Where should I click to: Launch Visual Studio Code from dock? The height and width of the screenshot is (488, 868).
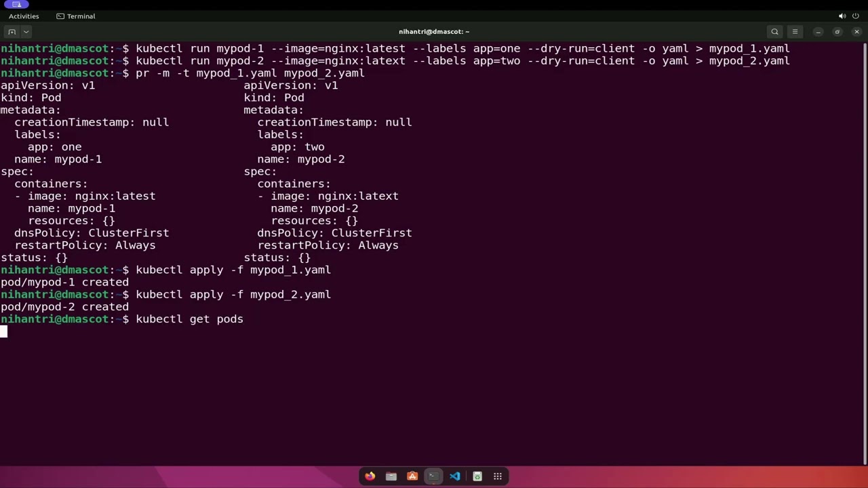[x=455, y=476]
